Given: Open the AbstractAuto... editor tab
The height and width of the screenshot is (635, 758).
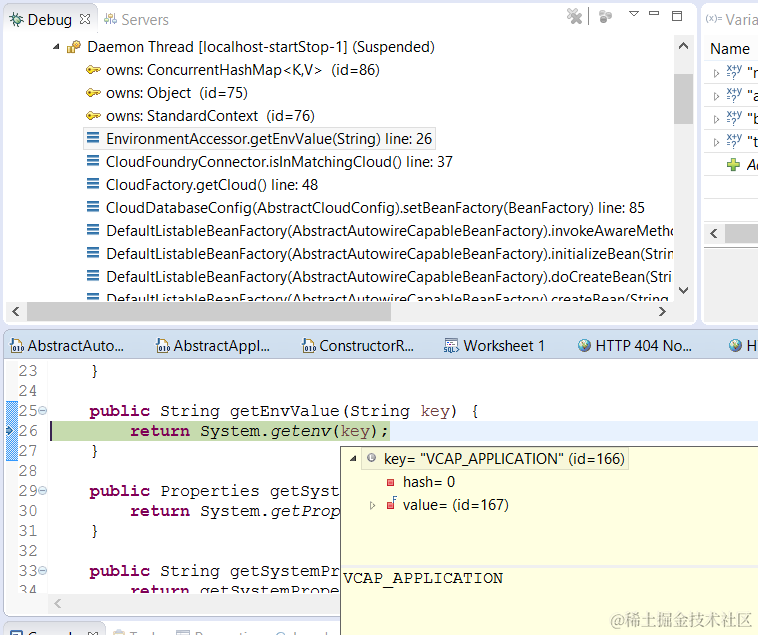Looking at the screenshot, I should point(67,346).
